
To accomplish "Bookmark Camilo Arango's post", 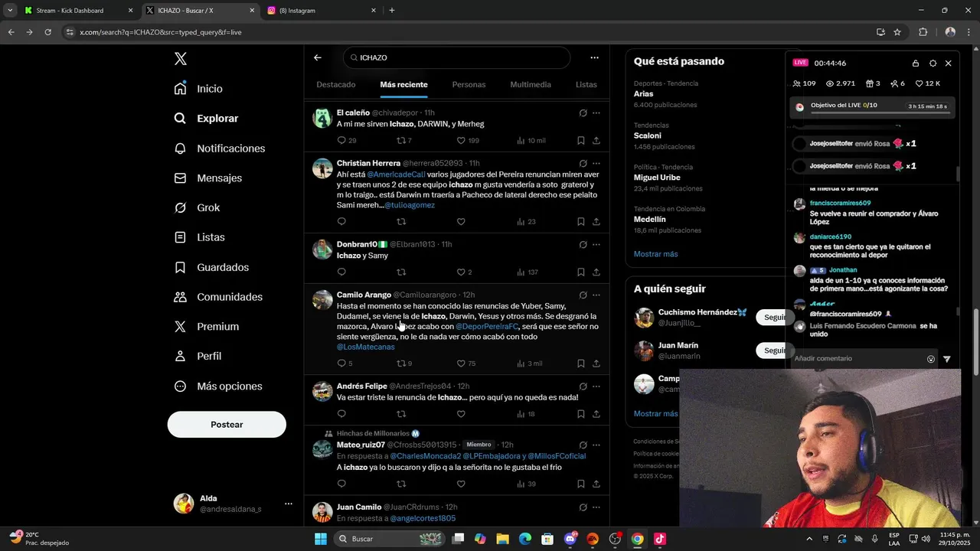I will coord(581,364).
